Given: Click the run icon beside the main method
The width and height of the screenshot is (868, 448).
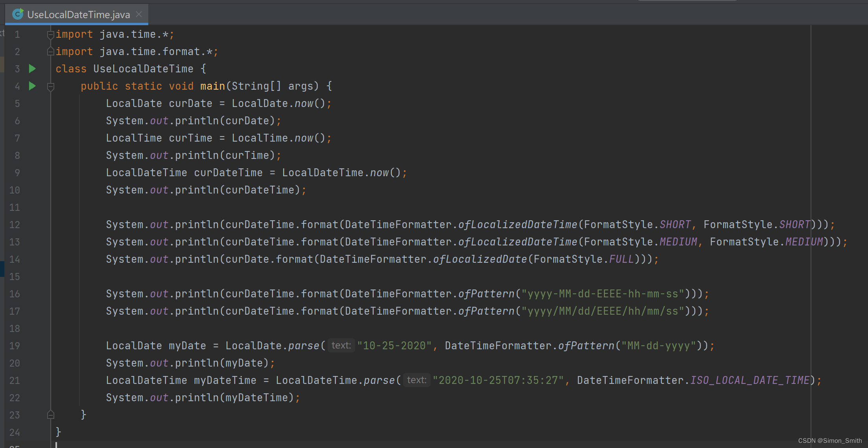Looking at the screenshot, I should [32, 86].
